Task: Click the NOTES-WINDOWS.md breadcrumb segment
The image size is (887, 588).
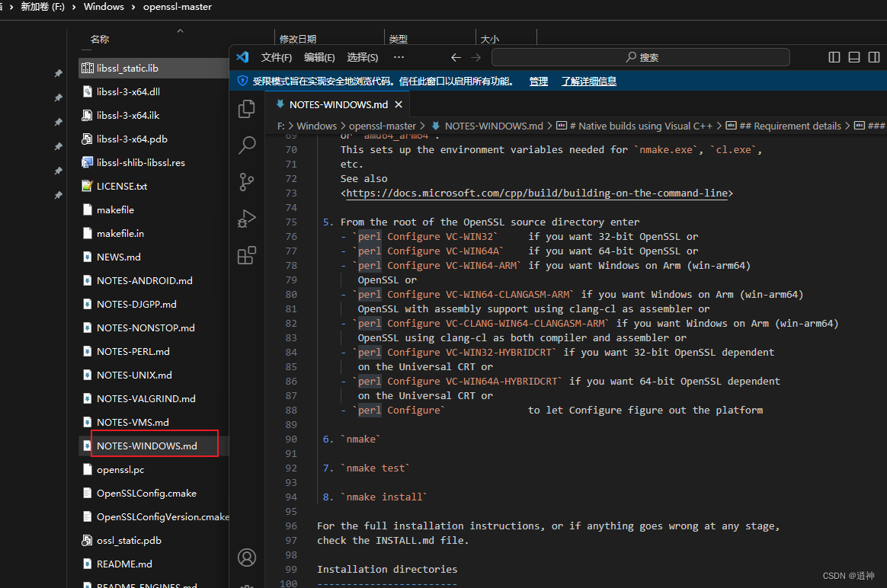Action: pyautogui.click(x=493, y=126)
